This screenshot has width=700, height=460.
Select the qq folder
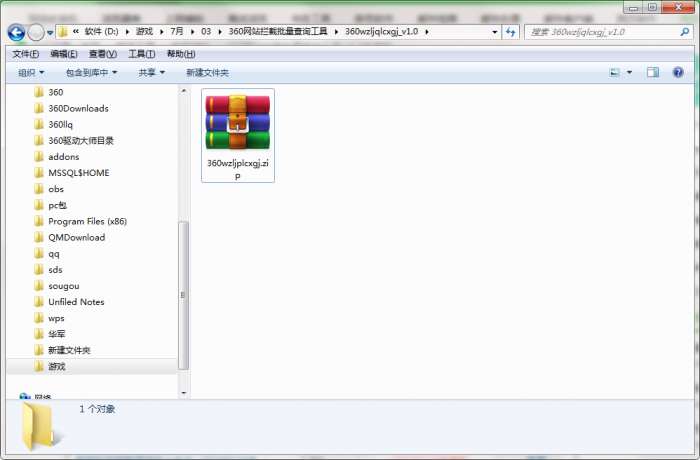pos(47,254)
